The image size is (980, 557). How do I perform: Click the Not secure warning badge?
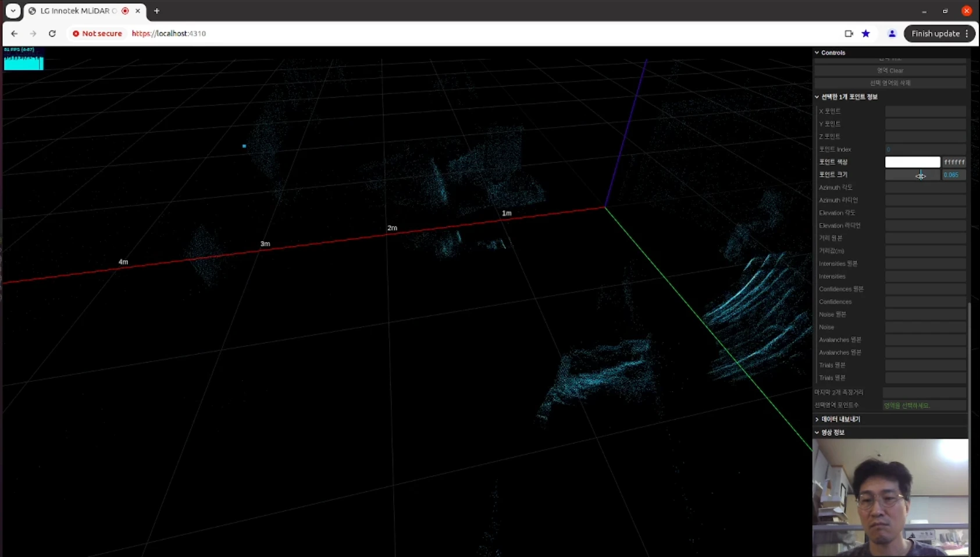click(97, 34)
